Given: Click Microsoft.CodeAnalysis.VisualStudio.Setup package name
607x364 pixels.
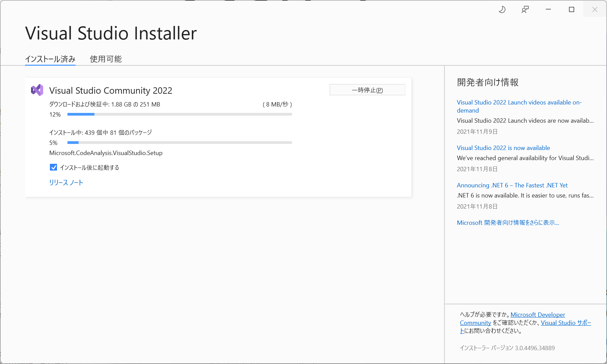Looking at the screenshot, I should 106,153.
